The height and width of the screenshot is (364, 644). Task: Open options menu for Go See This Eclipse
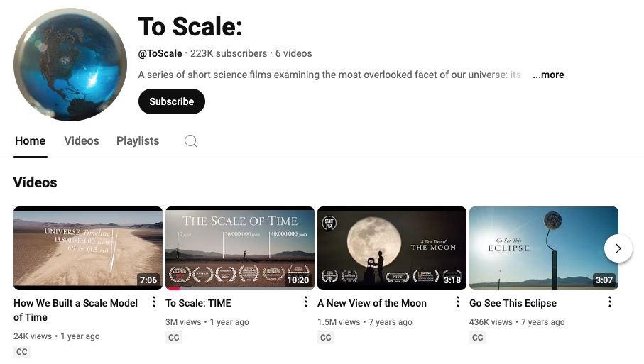click(610, 302)
